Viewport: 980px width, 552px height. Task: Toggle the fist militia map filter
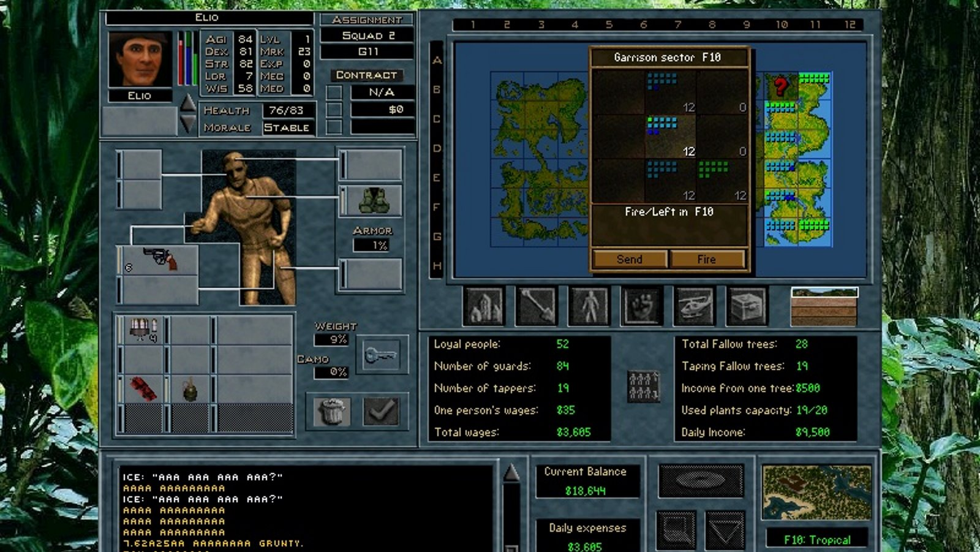[642, 305]
